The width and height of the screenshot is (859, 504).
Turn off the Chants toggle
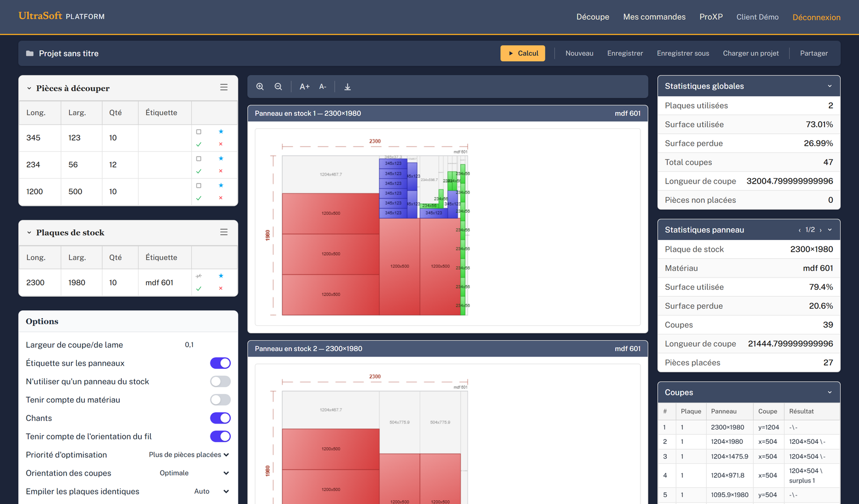pos(220,418)
